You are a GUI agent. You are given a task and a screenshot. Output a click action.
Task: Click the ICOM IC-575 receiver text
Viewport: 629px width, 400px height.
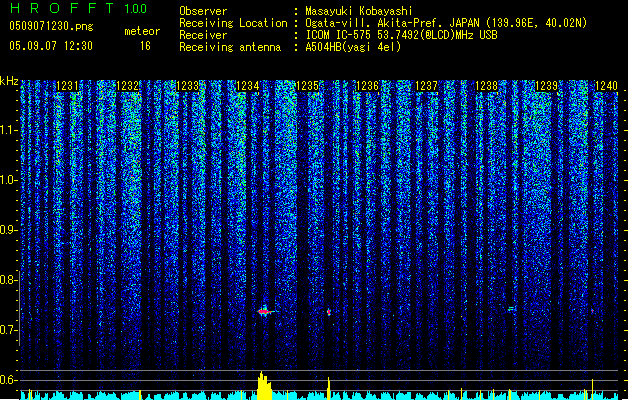pyautogui.click(x=401, y=35)
